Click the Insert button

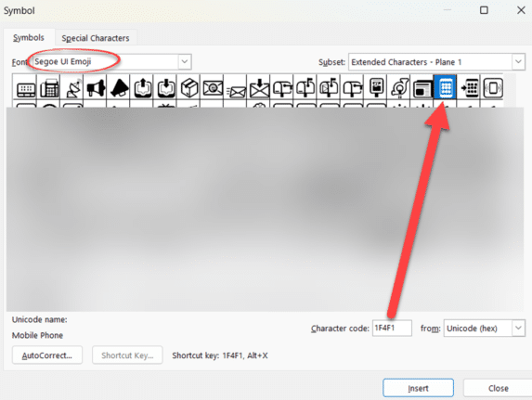418,388
